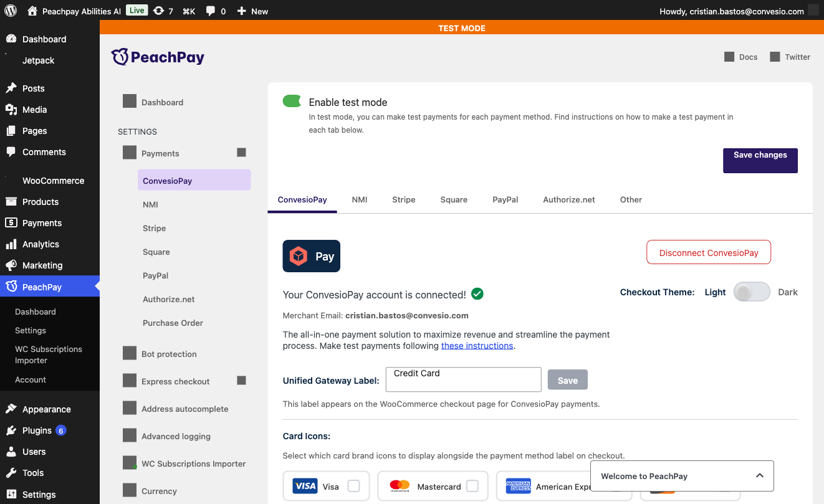The width and height of the screenshot is (824, 504).
Task: Switch to the Authorize.net tab
Action: tap(569, 199)
